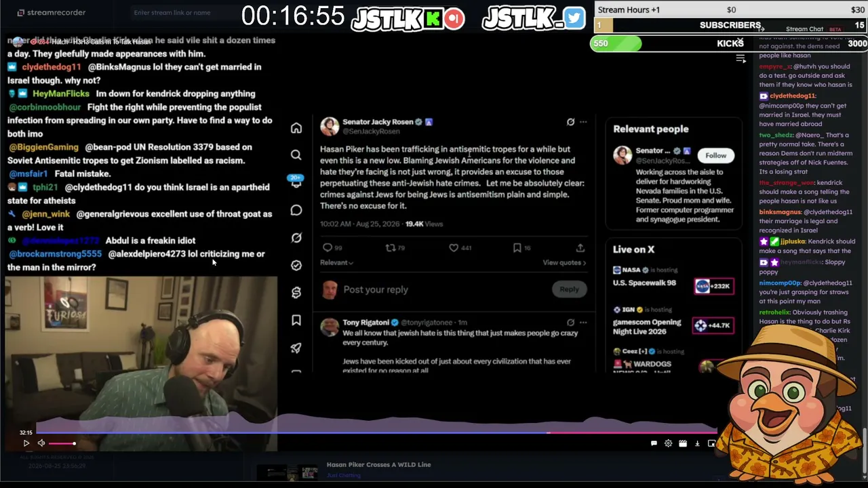Image resolution: width=868 pixels, height=488 pixels.
Task: Open View quotes link
Action: [564, 263]
